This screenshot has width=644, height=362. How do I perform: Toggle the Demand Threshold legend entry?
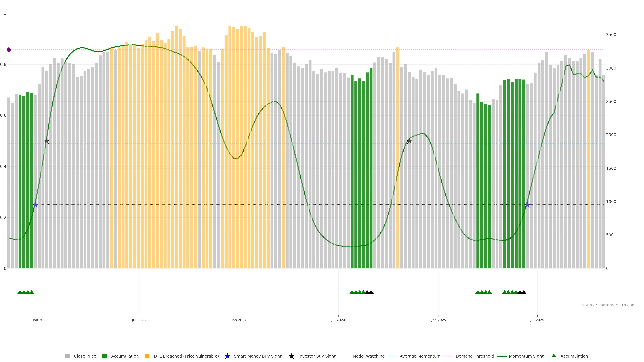click(474, 356)
